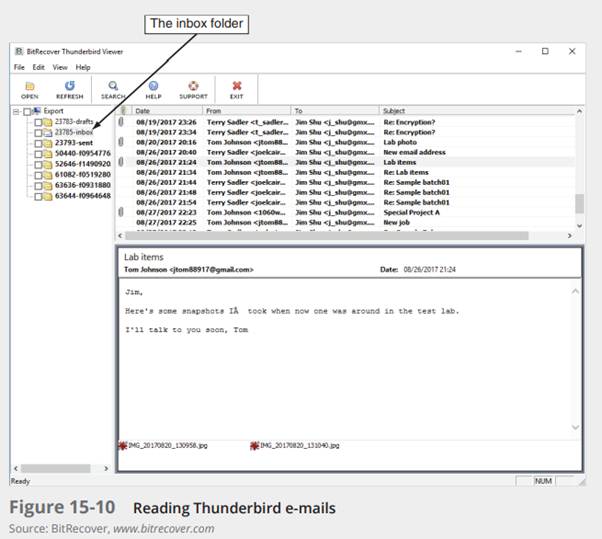Click paperclip icon on 08/19/2017 23:26 email
Viewport: 602px width, 539px height.
121,122
